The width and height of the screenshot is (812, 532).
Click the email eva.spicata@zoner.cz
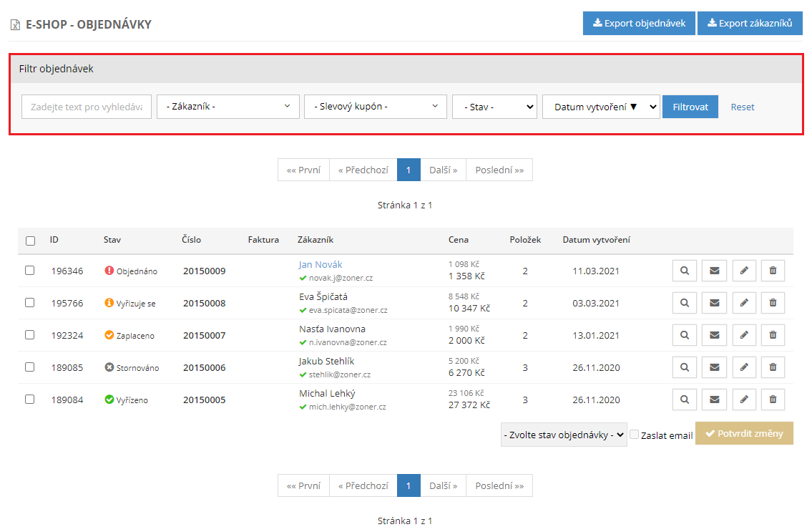pos(348,310)
